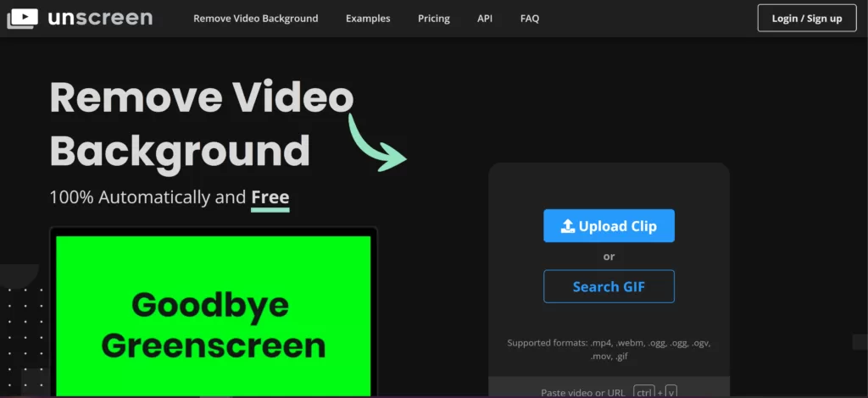
Task: Click the unscreen logo icon
Action: click(22, 19)
